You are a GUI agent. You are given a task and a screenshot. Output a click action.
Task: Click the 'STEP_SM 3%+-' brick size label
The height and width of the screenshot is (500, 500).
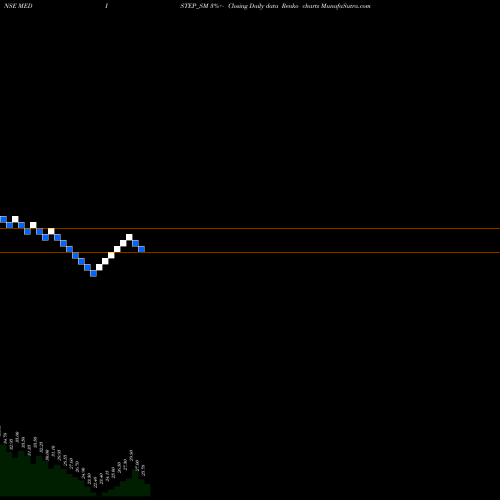pyautogui.click(x=202, y=6)
